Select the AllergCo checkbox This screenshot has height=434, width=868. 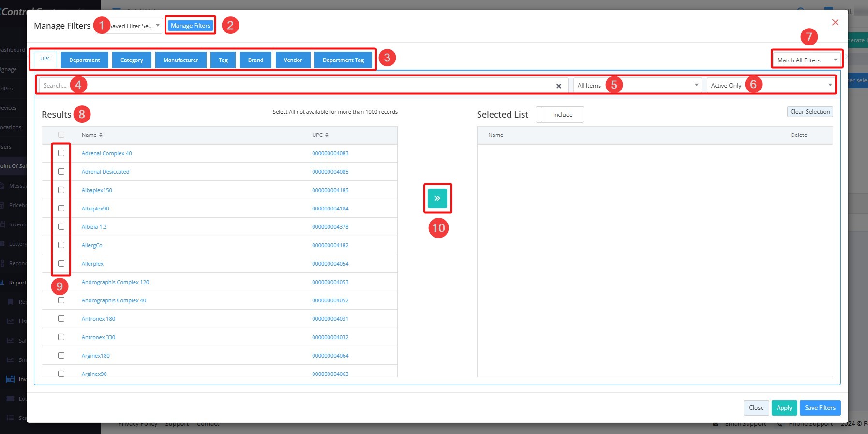61,245
